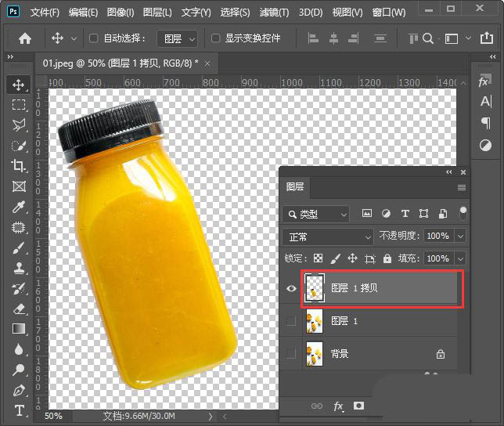Collapse the Layers panel to icons
The width and height of the screenshot is (504, 426).
[x=449, y=172]
